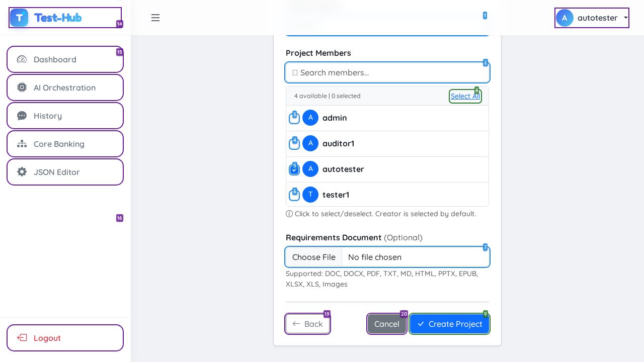Click the AI Orchestration chip icon
The width and height of the screenshot is (644, 362).
[x=22, y=87]
